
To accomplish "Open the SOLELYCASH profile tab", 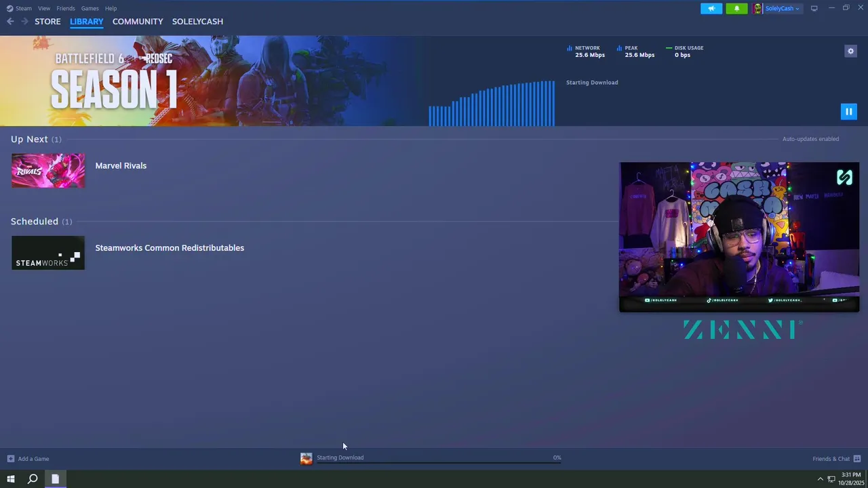I will pyautogui.click(x=197, y=22).
